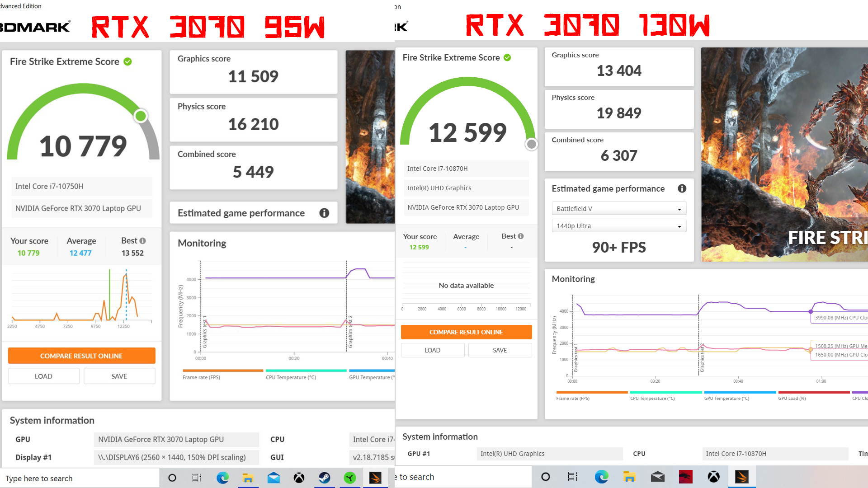868x488 pixels.
Task: Open Task View in the right taskbar
Action: click(x=573, y=477)
